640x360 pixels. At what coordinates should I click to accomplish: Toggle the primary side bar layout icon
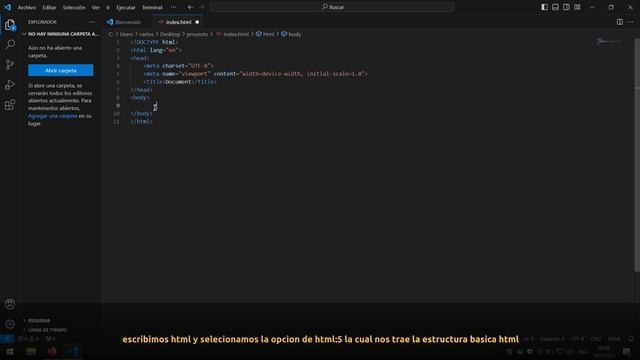pyautogui.click(x=544, y=7)
